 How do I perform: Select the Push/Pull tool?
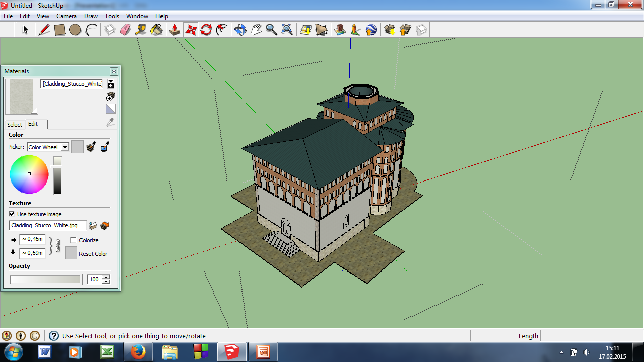coord(175,30)
